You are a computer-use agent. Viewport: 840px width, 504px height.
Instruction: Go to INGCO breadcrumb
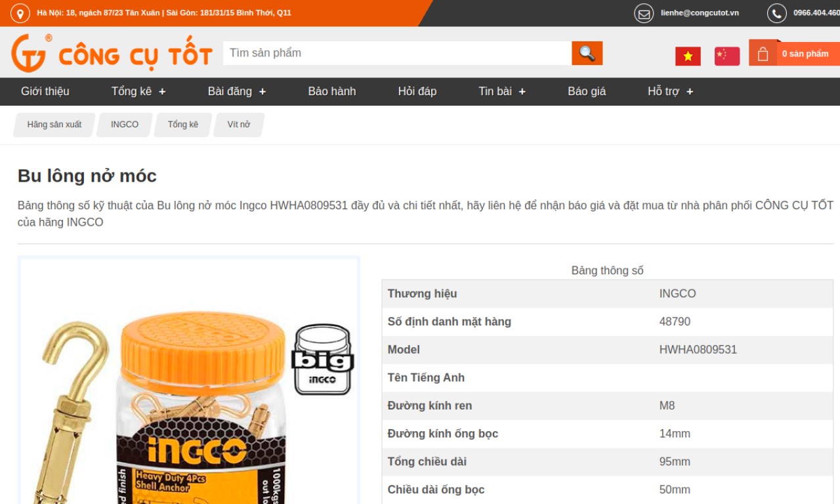pyautogui.click(x=125, y=125)
